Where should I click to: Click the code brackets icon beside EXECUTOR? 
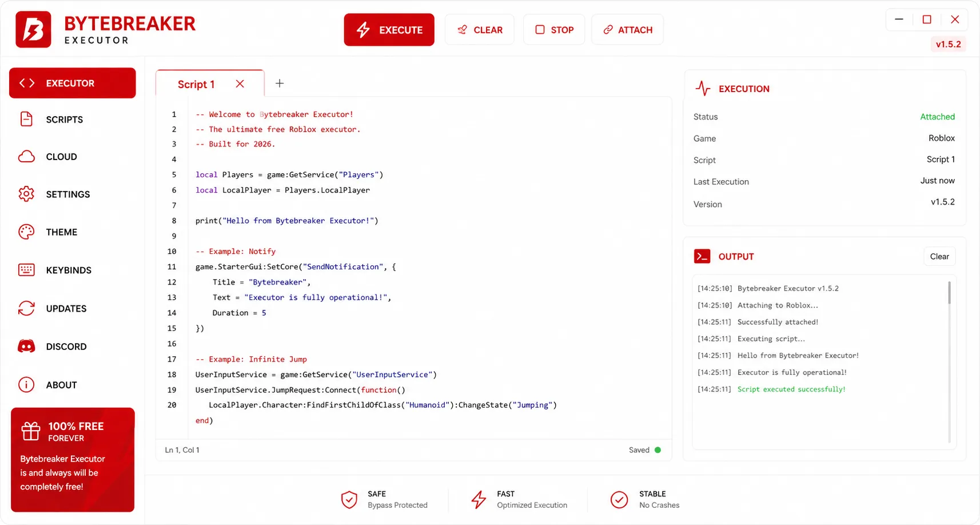[27, 83]
